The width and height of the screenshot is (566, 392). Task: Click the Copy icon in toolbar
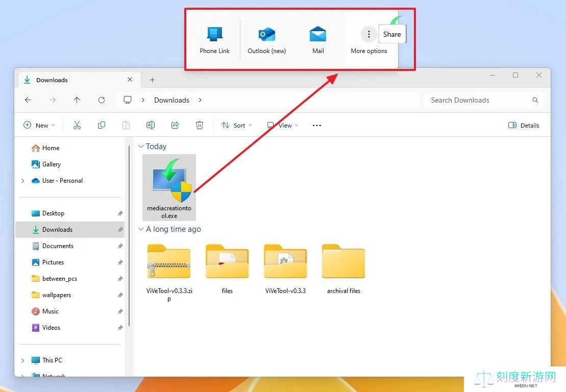click(102, 125)
